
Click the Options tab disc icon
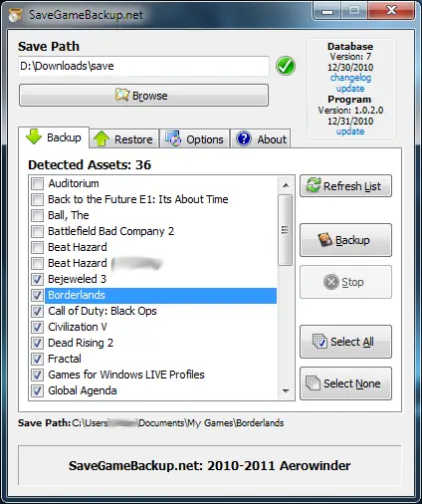tap(173, 138)
